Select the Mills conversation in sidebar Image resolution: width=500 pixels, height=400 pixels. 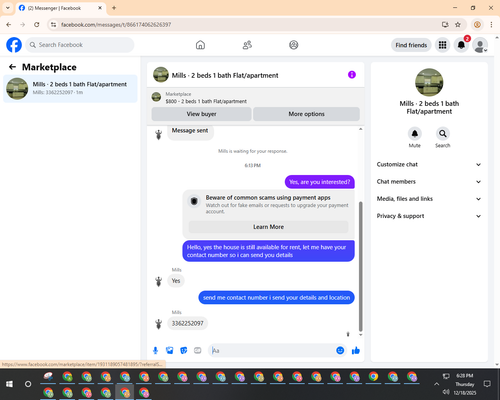pyautogui.click(x=70, y=89)
